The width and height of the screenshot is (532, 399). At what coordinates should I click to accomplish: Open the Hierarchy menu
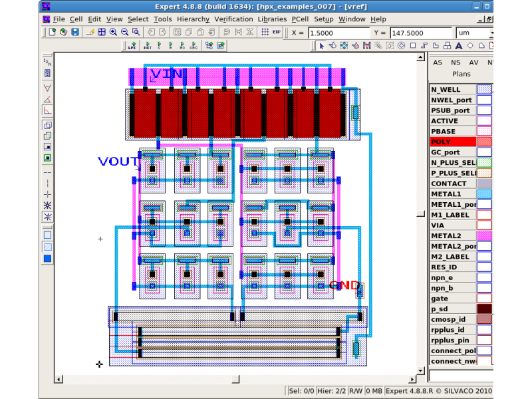[x=193, y=19]
